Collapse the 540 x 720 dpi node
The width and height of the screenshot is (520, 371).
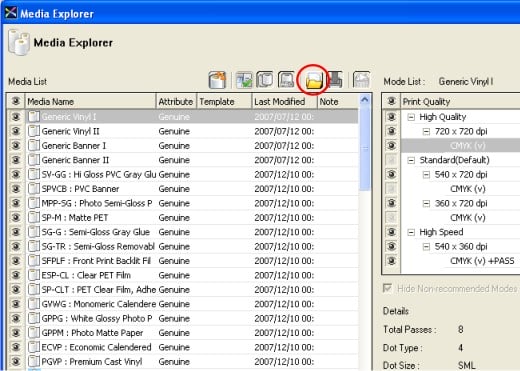(x=426, y=175)
